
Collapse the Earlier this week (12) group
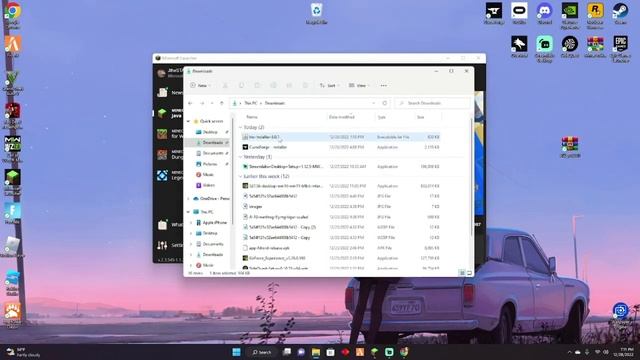click(x=240, y=176)
